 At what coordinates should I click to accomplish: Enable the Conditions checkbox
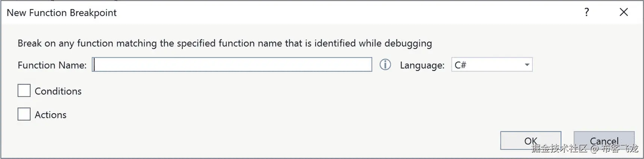(24, 91)
